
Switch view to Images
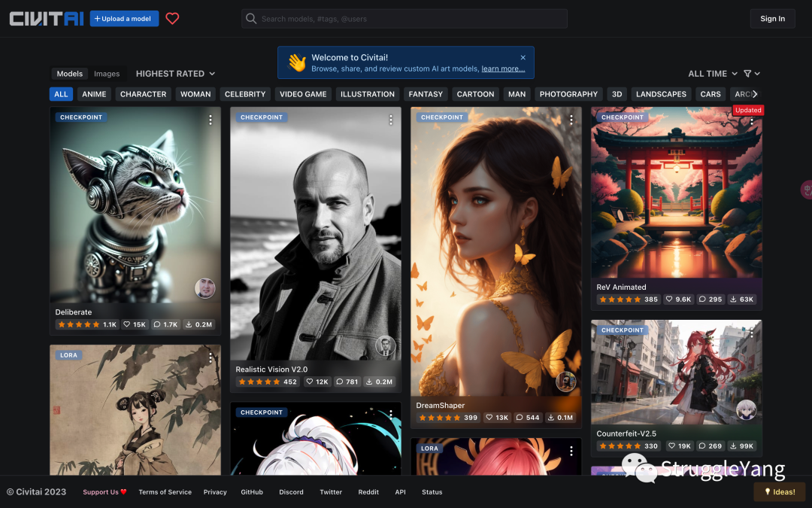107,74
